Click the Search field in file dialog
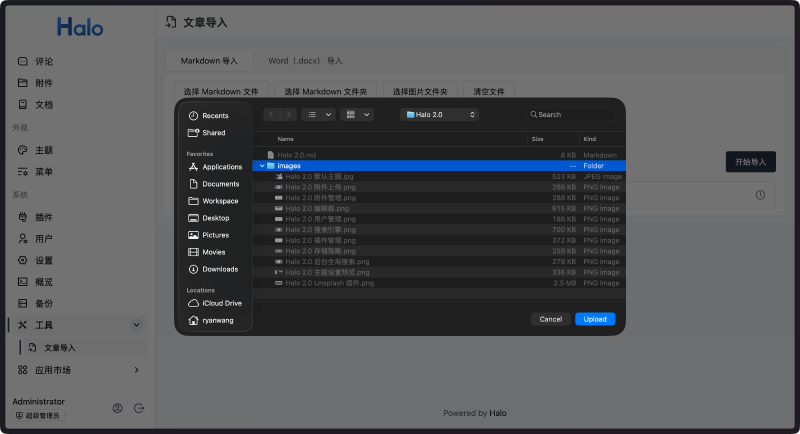 573,115
